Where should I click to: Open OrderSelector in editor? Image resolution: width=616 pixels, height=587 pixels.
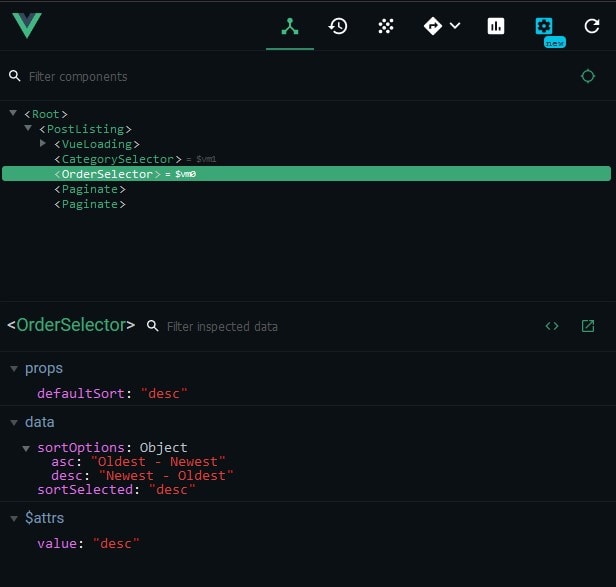tap(588, 326)
